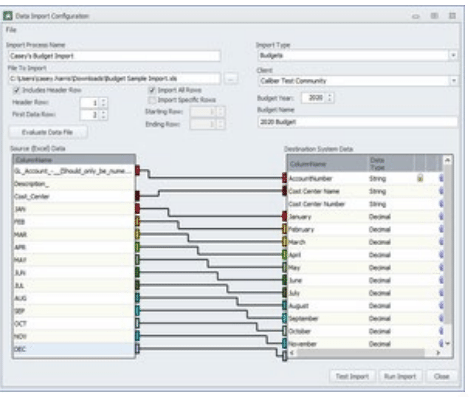Click the File To Import path field

(114, 79)
